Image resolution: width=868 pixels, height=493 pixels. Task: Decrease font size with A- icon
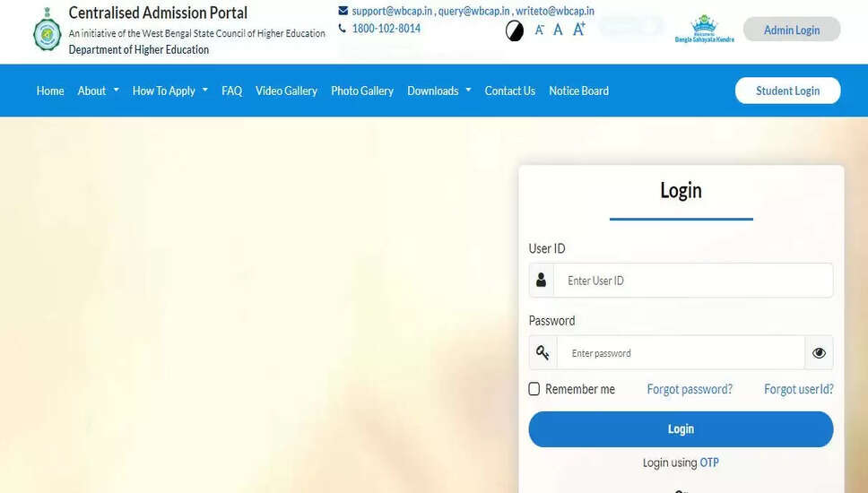pos(539,30)
